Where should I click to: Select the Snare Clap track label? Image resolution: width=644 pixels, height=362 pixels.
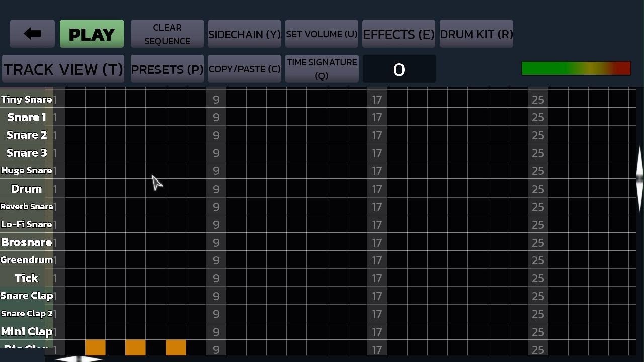click(26, 296)
